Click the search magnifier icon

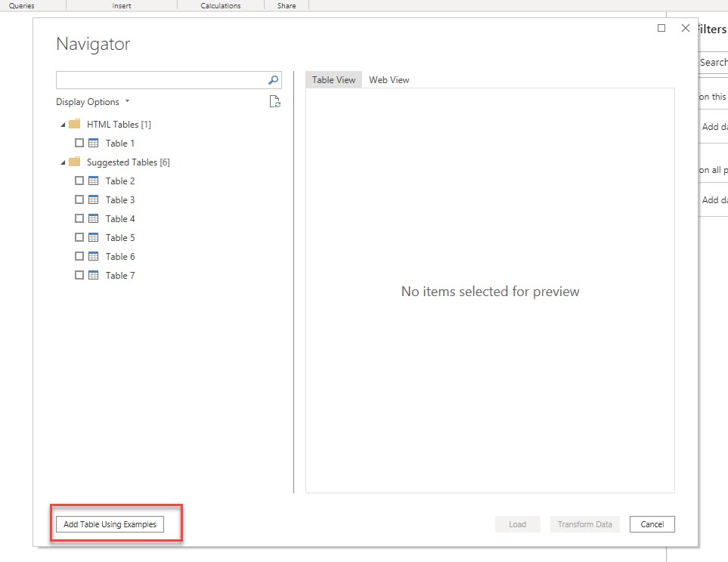point(273,79)
